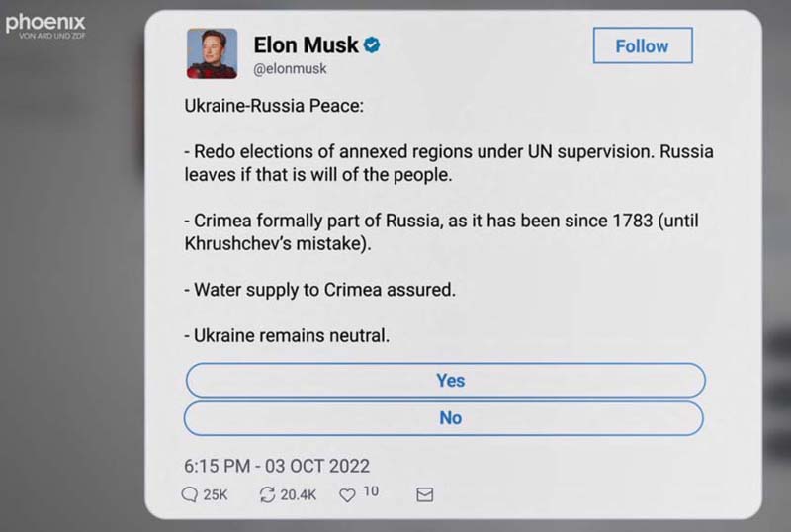791x532 pixels.
Task: Share tweet via envelope icon
Action: coord(425,494)
